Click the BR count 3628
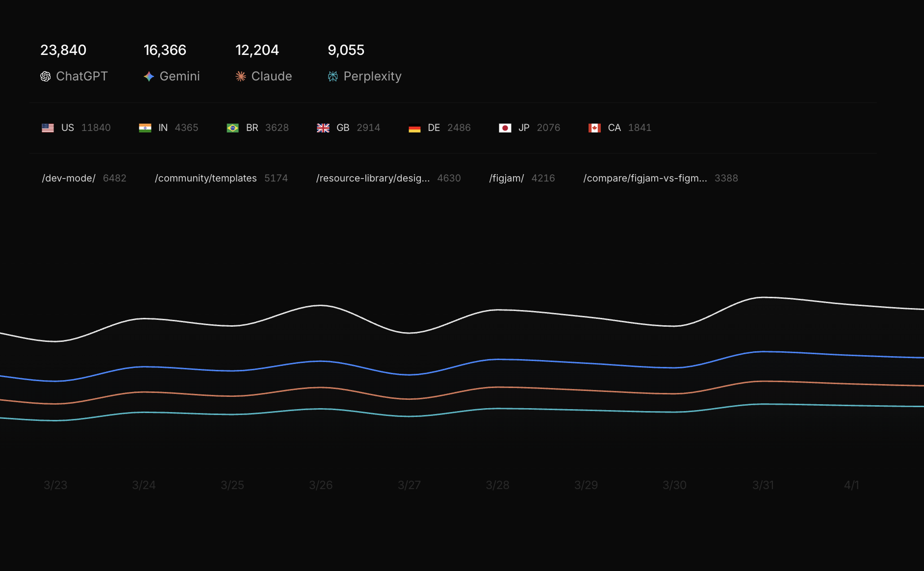Screen dimensions: 924x571 (277, 128)
